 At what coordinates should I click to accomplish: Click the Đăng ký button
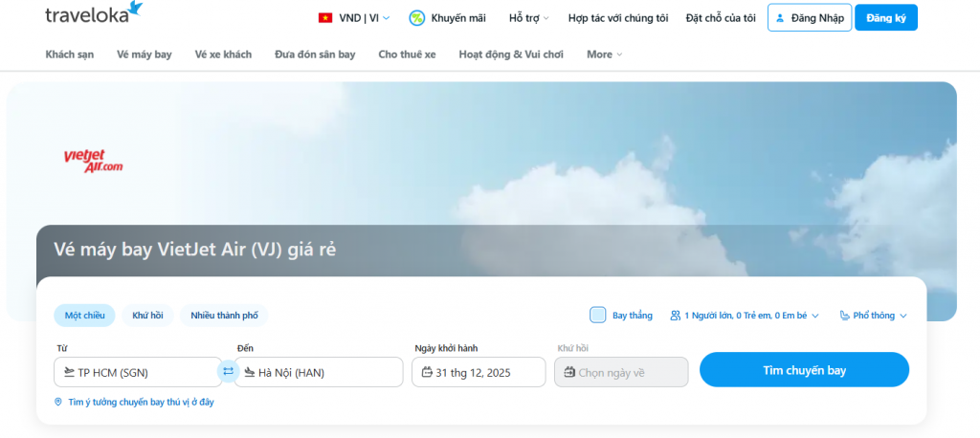coord(886,17)
